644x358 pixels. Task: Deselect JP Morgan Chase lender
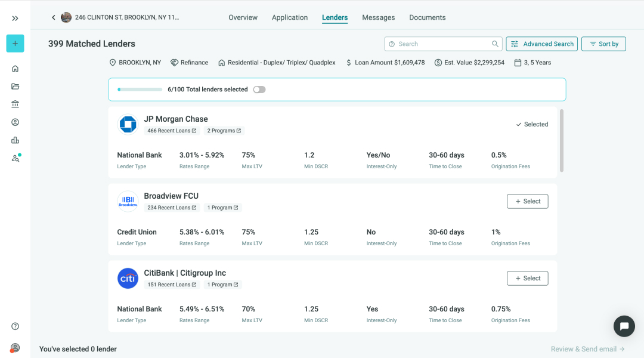[x=531, y=124]
